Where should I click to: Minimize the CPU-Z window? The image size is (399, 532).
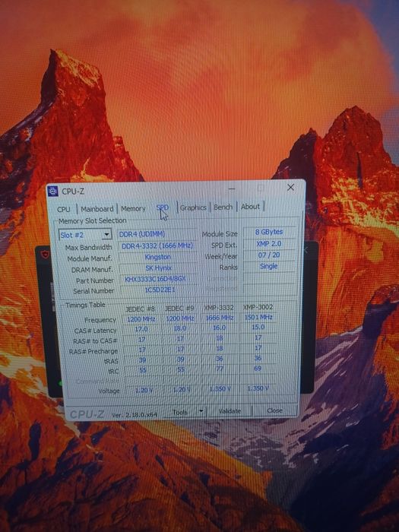tap(232, 188)
